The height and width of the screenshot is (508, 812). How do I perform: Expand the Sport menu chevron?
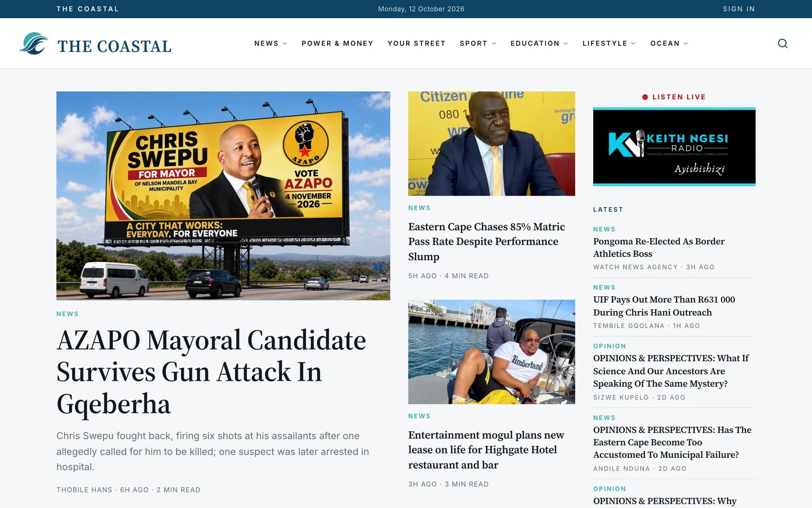click(494, 43)
